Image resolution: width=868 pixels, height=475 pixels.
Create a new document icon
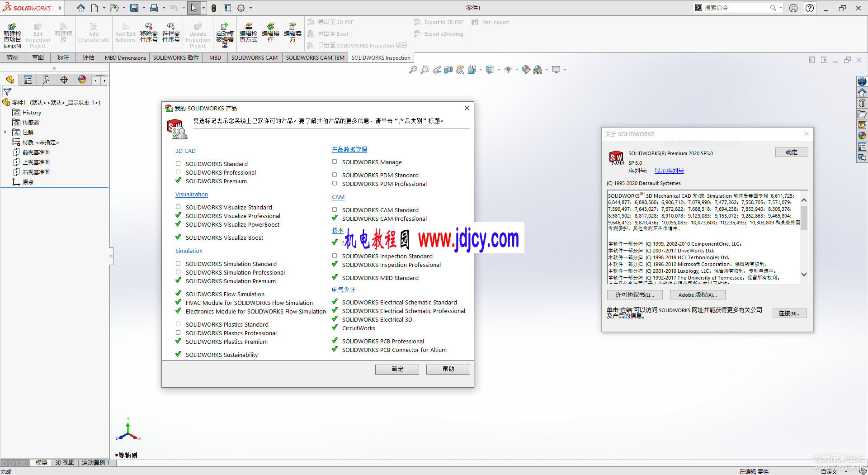94,8
